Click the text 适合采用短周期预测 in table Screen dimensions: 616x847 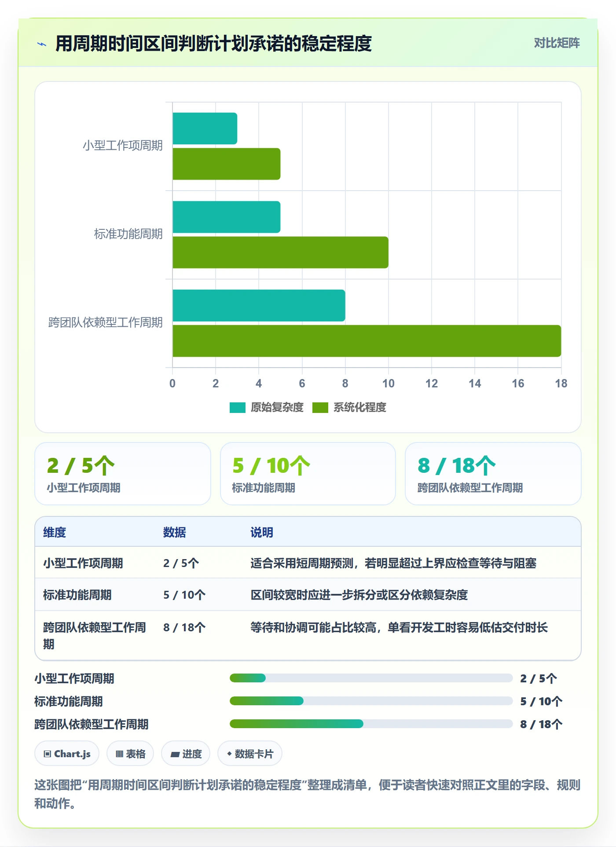[x=302, y=563]
